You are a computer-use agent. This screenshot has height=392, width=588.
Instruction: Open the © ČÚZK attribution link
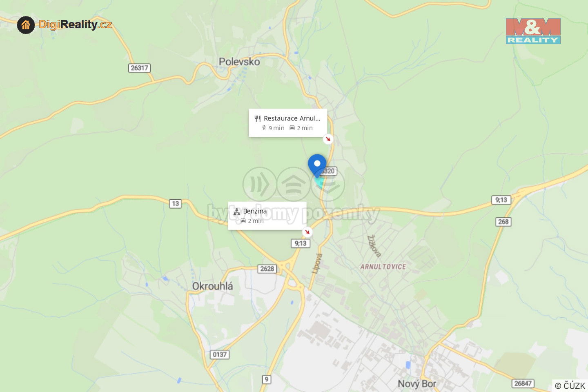point(570,385)
